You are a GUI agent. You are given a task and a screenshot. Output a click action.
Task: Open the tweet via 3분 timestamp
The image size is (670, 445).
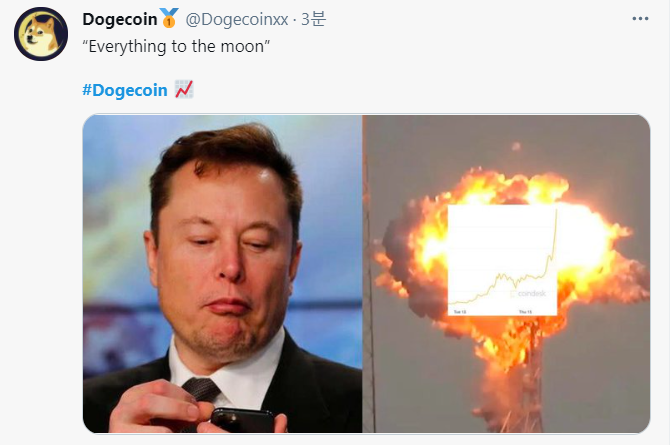(313, 19)
